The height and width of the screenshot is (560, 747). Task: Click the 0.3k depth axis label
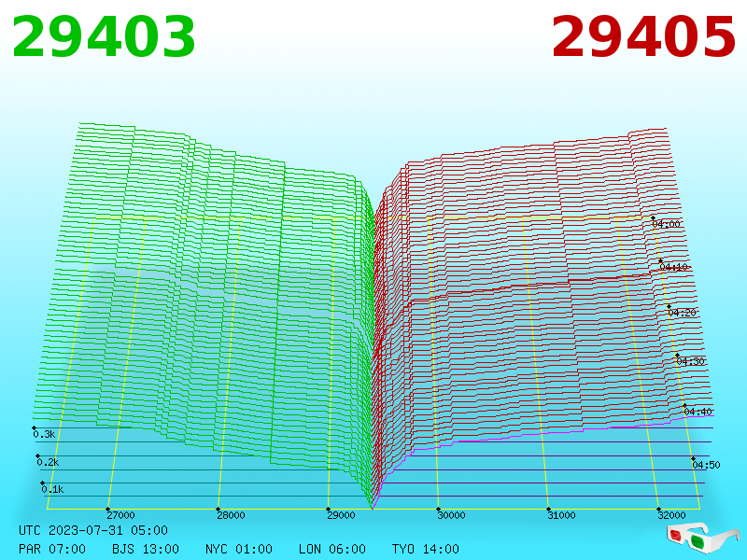(x=44, y=434)
